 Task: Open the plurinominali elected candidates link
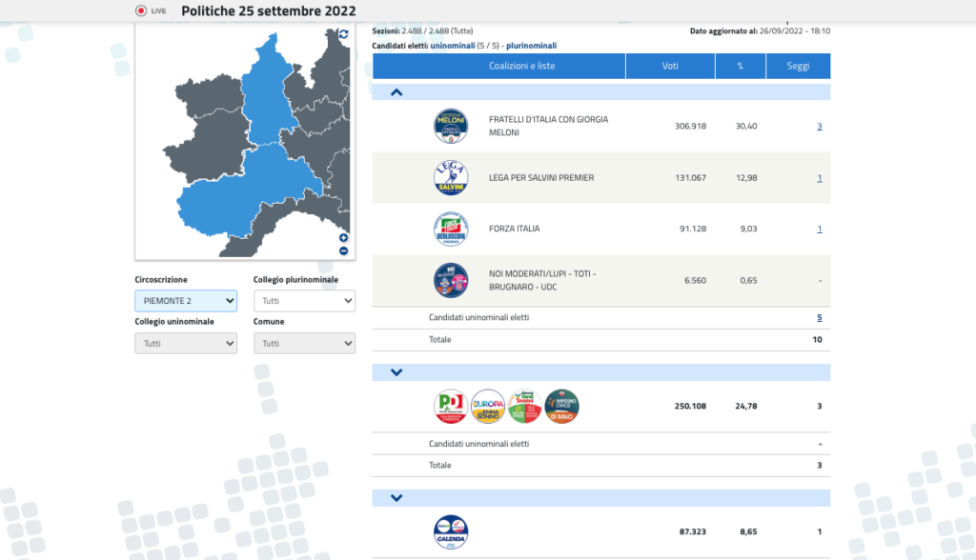tap(531, 46)
